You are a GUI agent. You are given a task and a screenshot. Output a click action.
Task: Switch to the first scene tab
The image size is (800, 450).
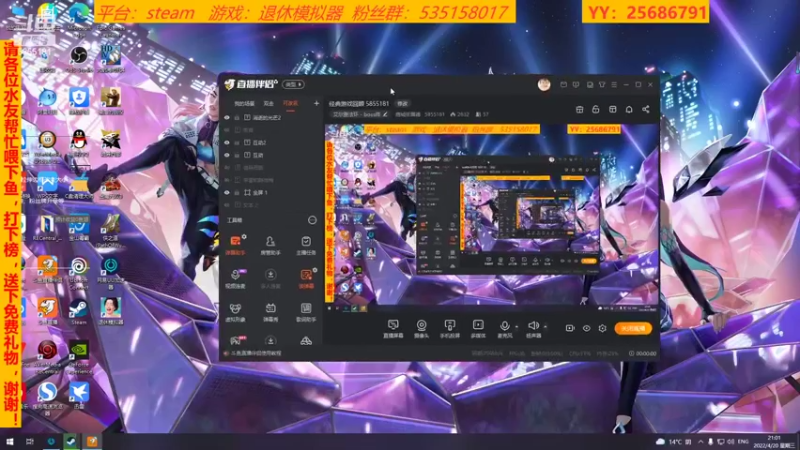click(x=244, y=104)
